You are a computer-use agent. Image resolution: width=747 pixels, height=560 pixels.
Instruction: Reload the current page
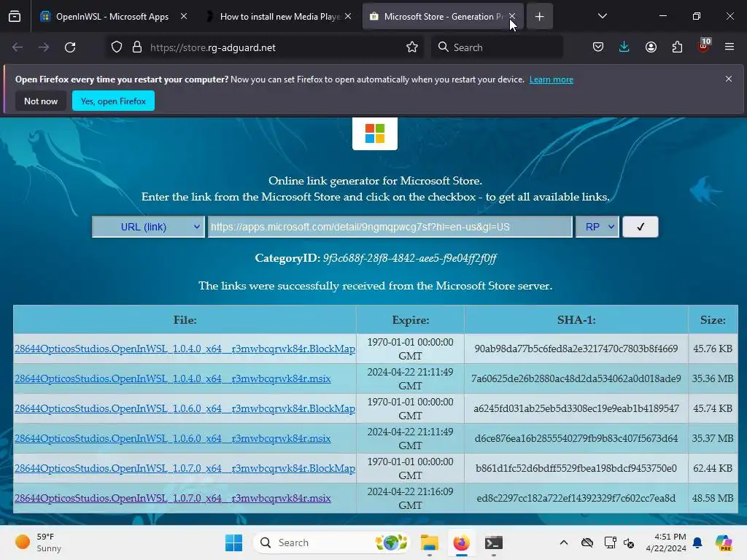tap(70, 47)
